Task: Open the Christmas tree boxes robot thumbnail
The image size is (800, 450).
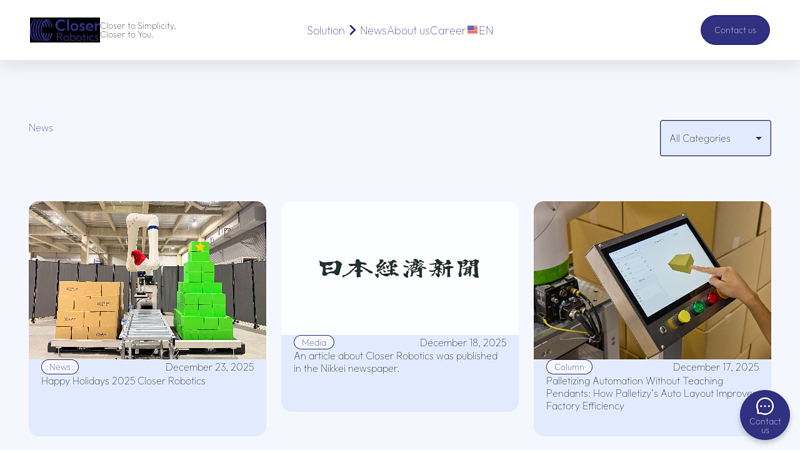Action: [x=147, y=280]
